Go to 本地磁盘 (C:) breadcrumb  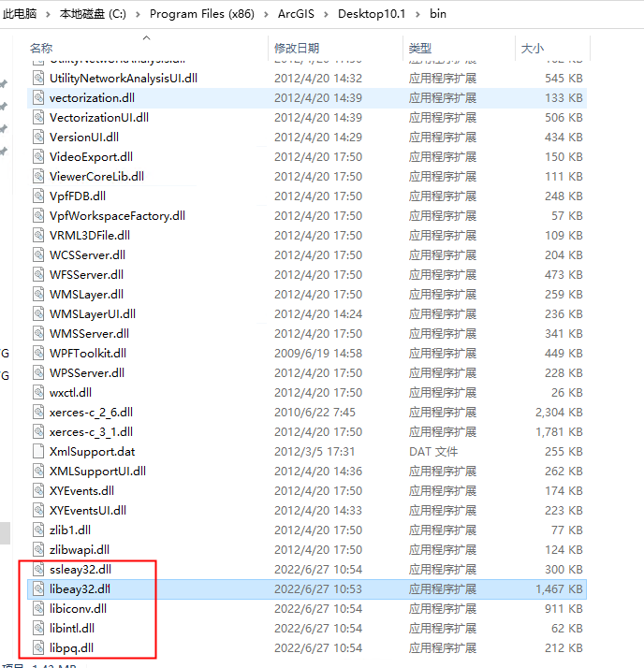[93, 14]
